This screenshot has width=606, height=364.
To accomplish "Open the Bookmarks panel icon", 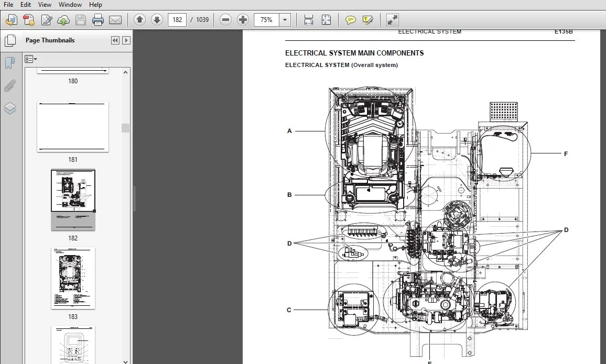I will [x=10, y=63].
